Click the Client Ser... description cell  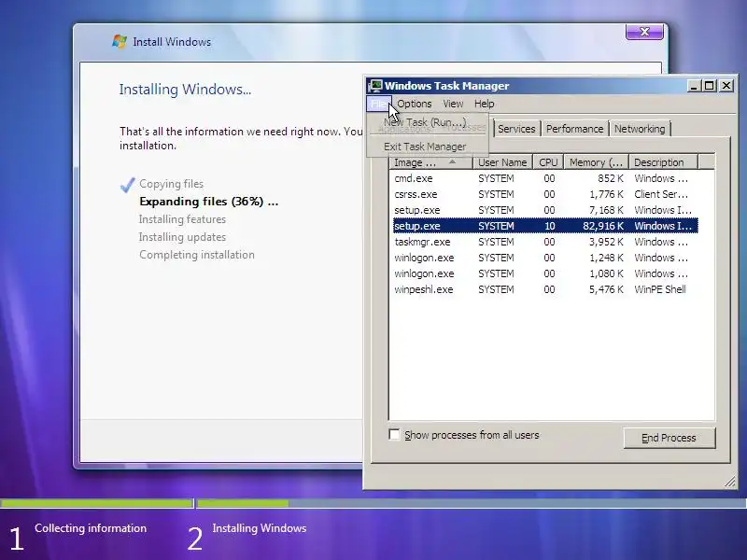(x=661, y=194)
